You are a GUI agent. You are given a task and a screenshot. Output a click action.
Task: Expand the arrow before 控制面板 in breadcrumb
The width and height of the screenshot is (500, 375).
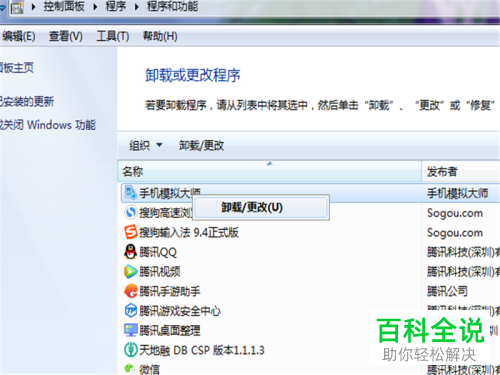pos(33,7)
